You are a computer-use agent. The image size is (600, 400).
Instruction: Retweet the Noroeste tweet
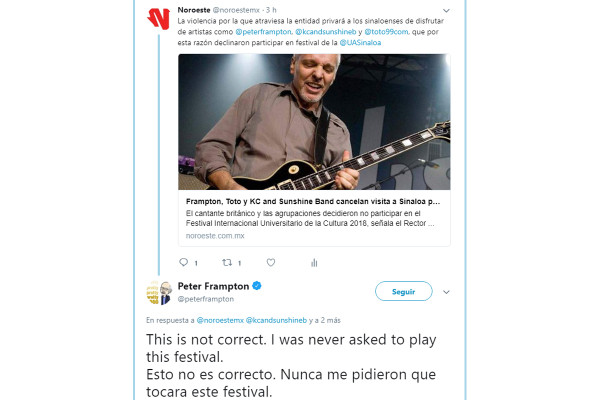227,263
